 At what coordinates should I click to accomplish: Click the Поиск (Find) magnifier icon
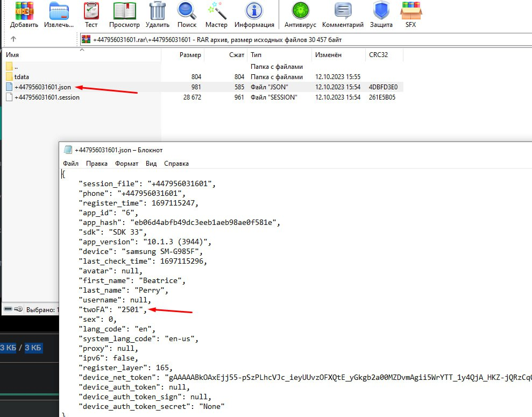click(x=187, y=11)
